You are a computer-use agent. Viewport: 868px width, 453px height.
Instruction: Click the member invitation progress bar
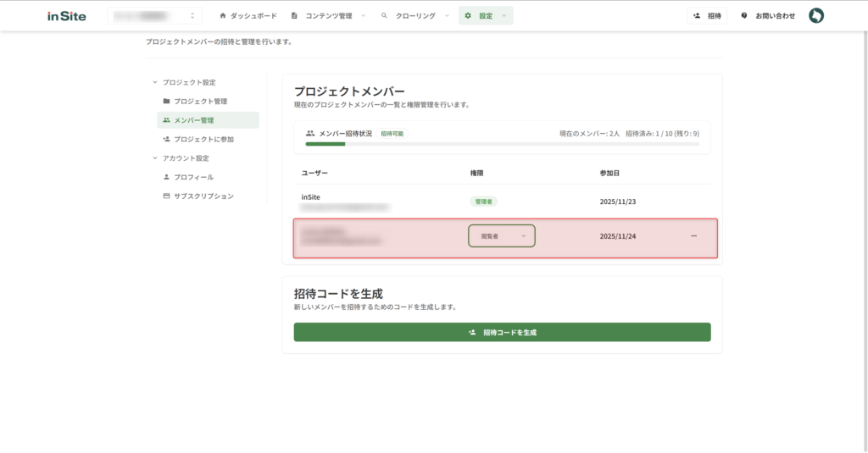[x=502, y=144]
